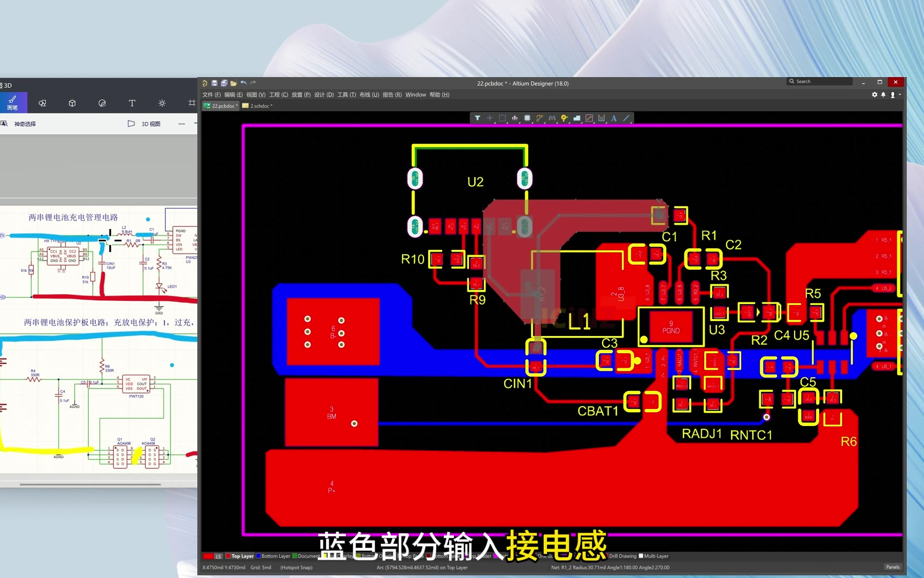The width and height of the screenshot is (924, 578).
Task: Click the red current layer color swatch
Action: (x=208, y=557)
